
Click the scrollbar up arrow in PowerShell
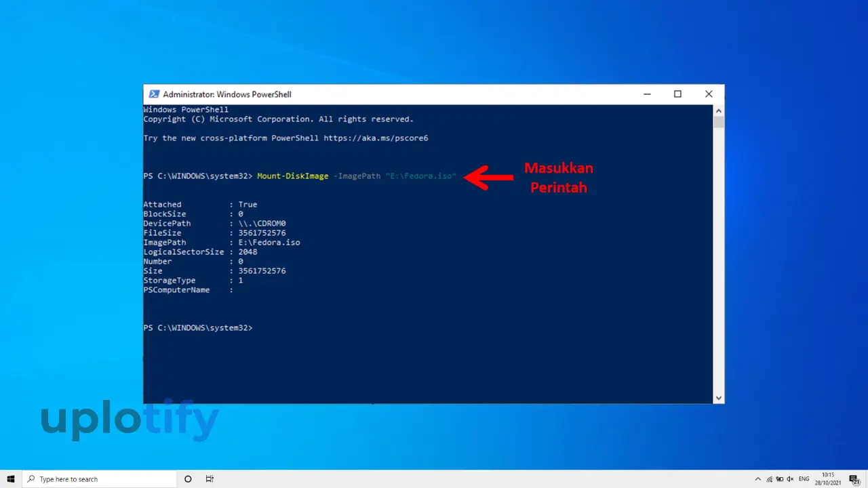click(x=719, y=110)
